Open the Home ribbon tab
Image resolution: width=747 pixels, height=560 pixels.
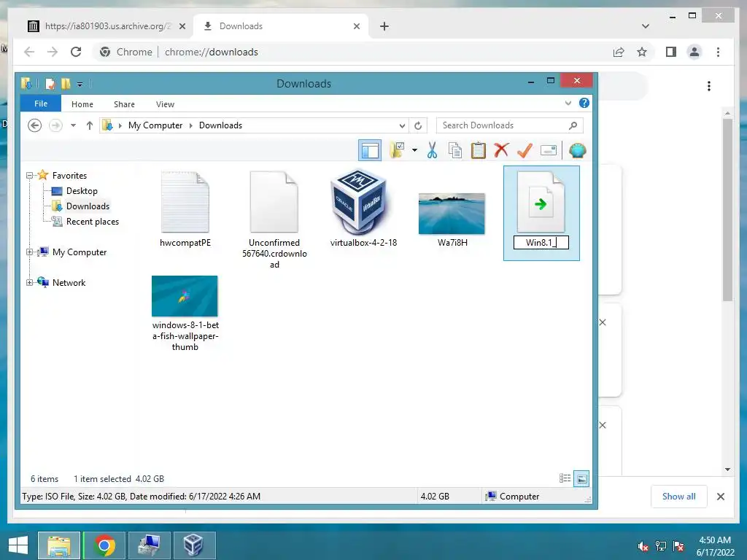tap(82, 104)
